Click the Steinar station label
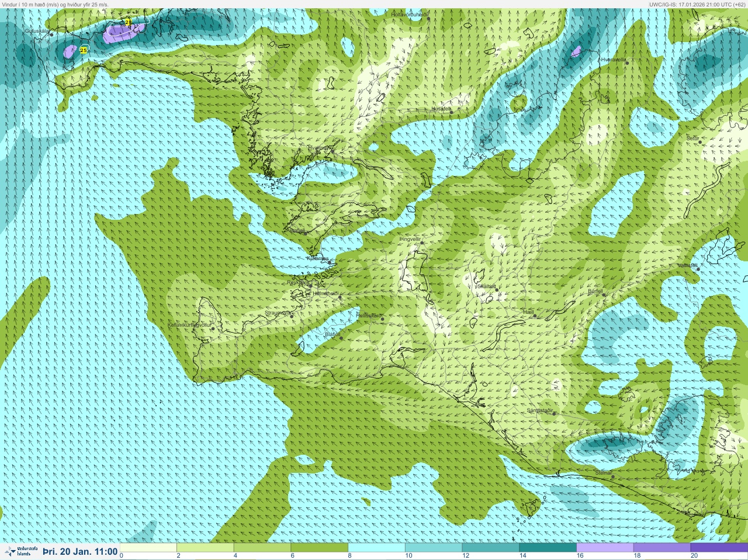Image resolution: width=748 pixels, height=560 pixels. point(604,473)
